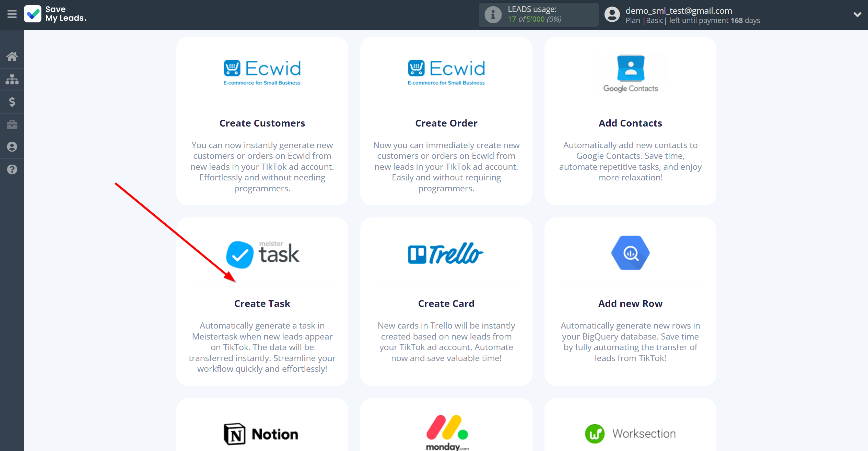Expand the account dropdown chevron
The height and width of the screenshot is (451, 868).
pyautogui.click(x=857, y=15)
